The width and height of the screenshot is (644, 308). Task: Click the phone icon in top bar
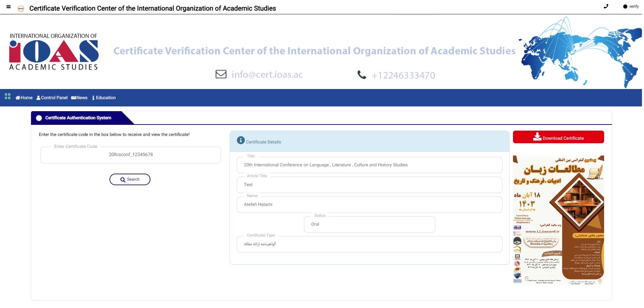click(x=606, y=6)
